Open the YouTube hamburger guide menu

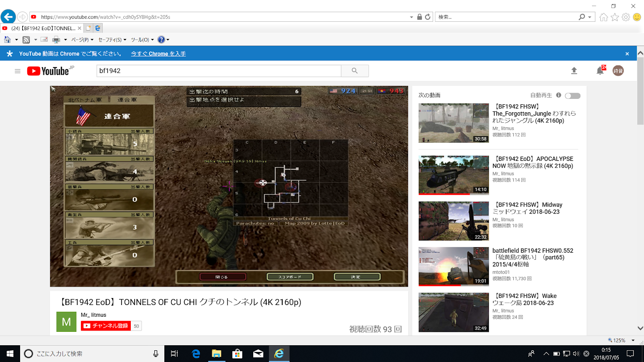[18, 71]
